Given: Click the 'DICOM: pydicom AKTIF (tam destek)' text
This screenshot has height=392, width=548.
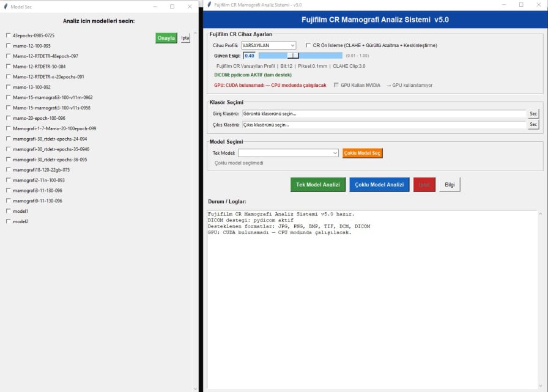Looking at the screenshot, I should click(x=253, y=75).
